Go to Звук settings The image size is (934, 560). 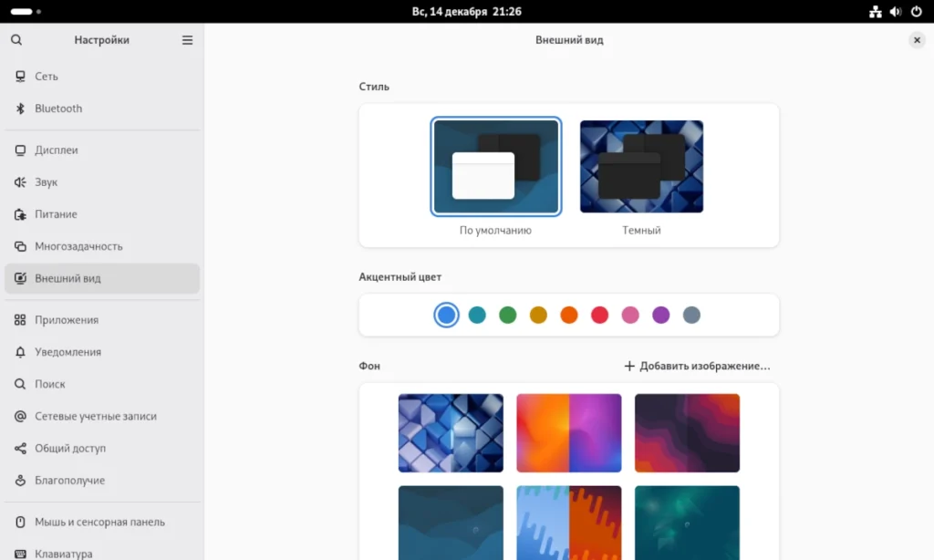coord(102,182)
